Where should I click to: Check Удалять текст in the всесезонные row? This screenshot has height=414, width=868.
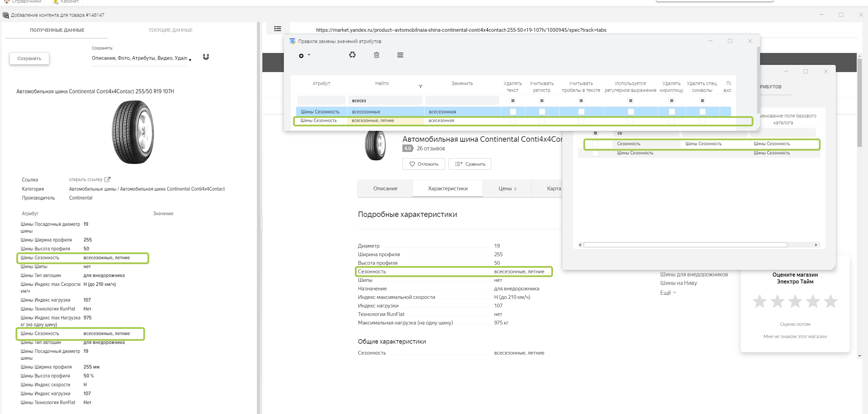tap(513, 112)
